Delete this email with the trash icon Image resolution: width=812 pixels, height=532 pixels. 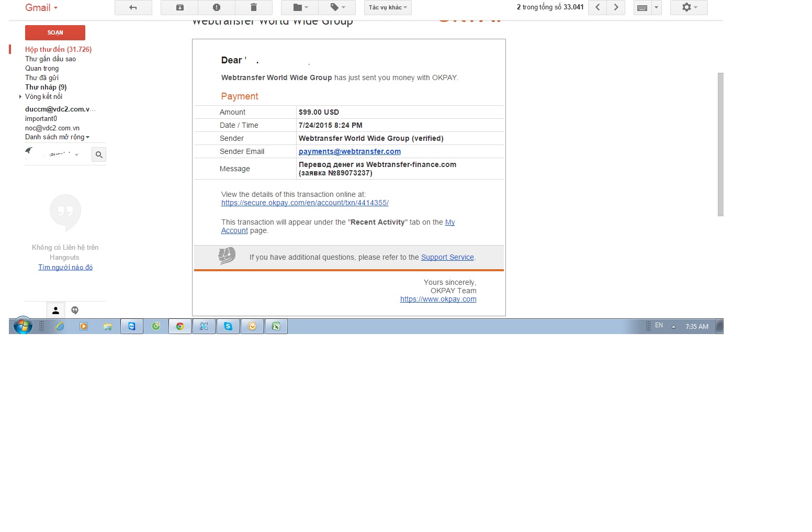tap(254, 7)
